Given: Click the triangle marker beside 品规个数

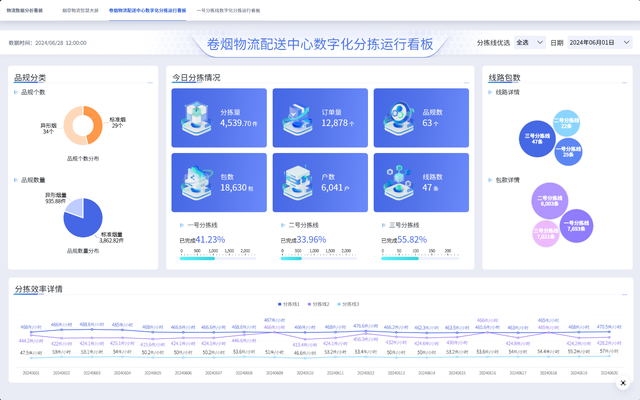Looking at the screenshot, I should click(16, 92).
